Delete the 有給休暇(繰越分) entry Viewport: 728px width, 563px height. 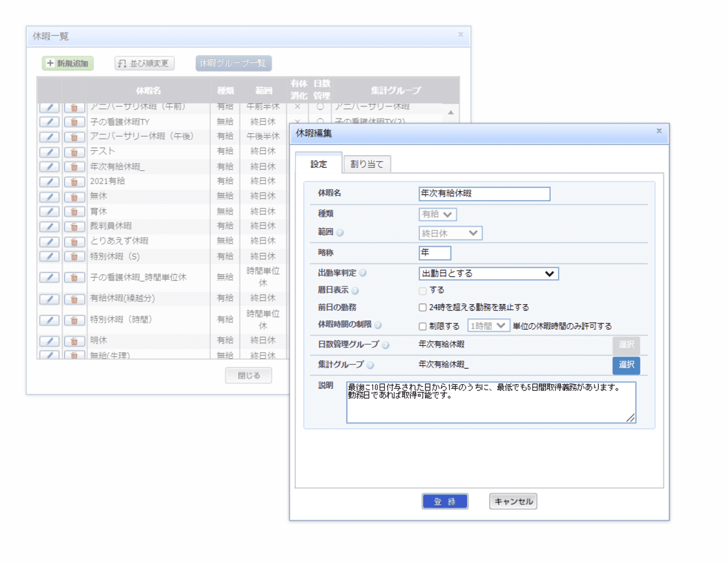pos(75,299)
